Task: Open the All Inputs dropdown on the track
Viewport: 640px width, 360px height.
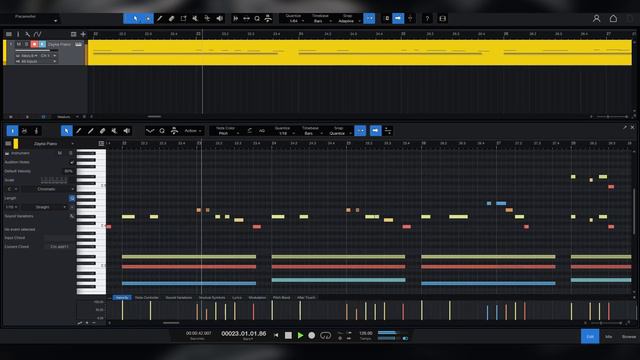Action: pyautogui.click(x=36, y=61)
